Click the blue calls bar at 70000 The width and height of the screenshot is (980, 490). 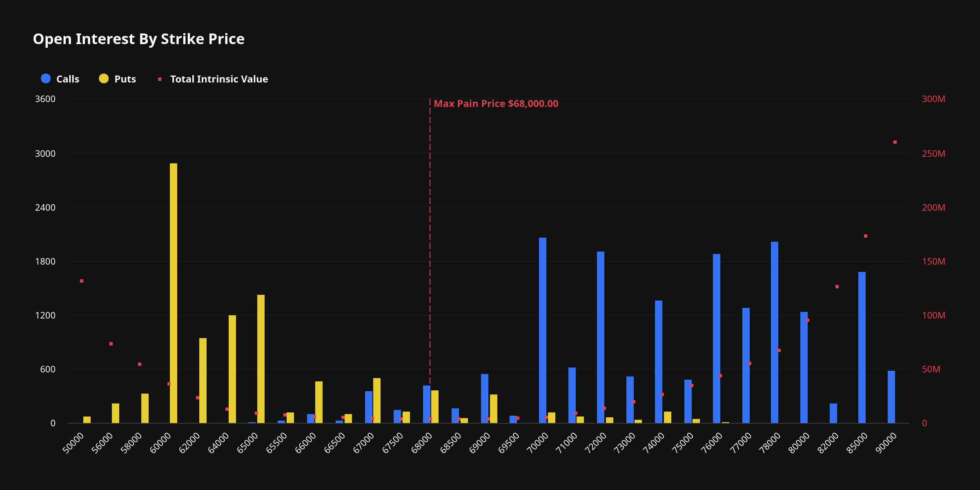pyautogui.click(x=543, y=330)
